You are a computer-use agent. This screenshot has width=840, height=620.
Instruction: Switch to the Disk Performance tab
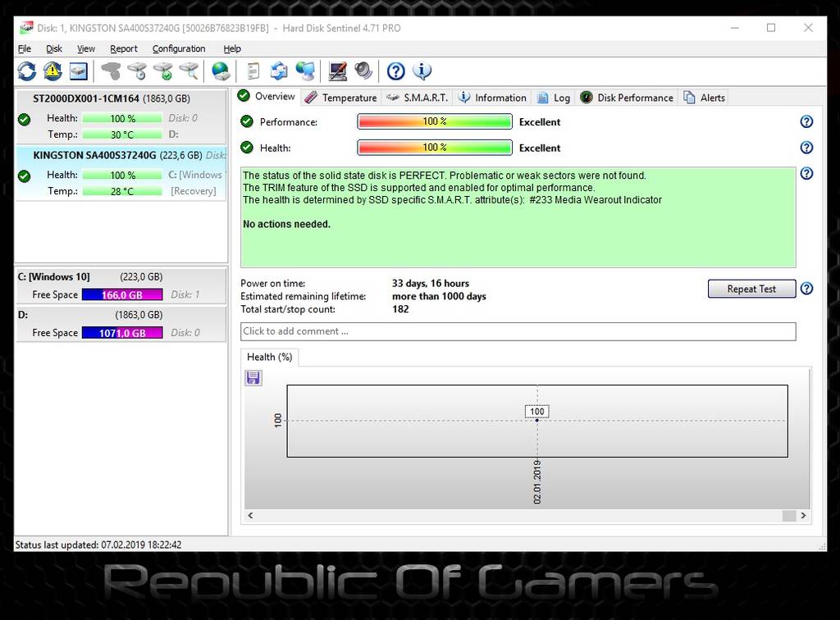coord(628,98)
